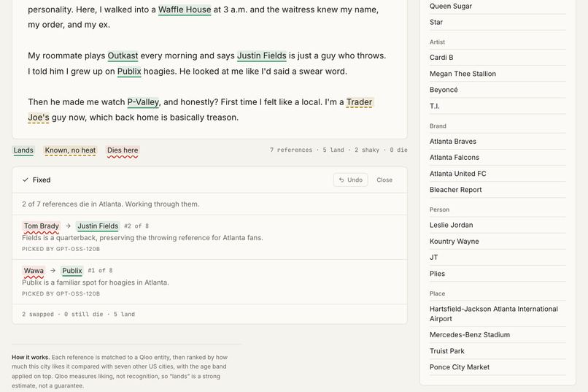
Task: Click the Waffle House reference
Action: [185, 9]
